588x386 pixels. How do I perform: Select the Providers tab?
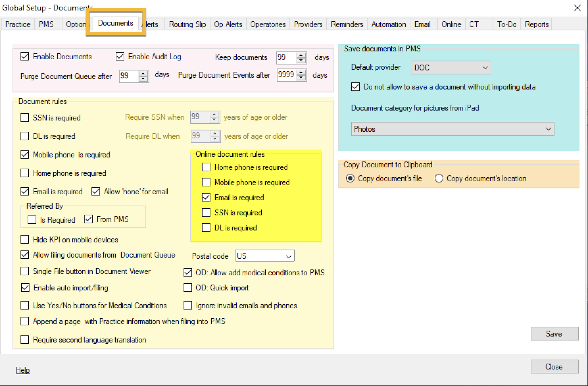click(308, 24)
